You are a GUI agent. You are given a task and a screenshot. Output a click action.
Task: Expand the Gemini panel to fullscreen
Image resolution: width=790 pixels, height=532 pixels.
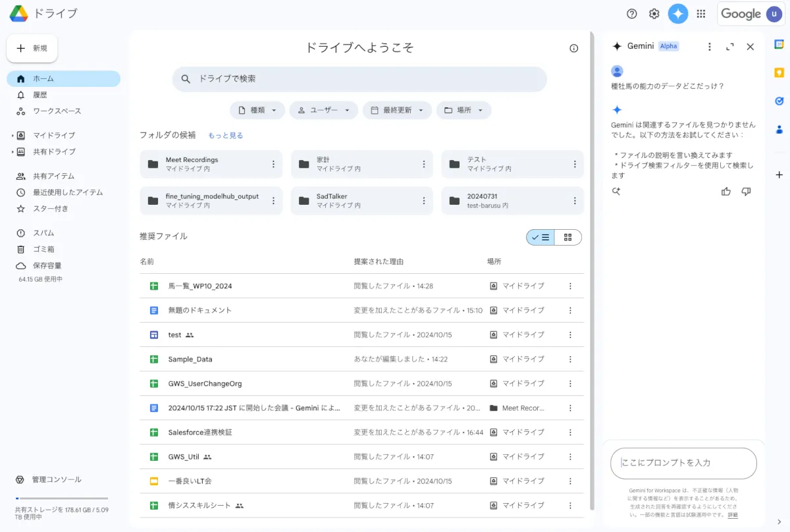(729, 47)
